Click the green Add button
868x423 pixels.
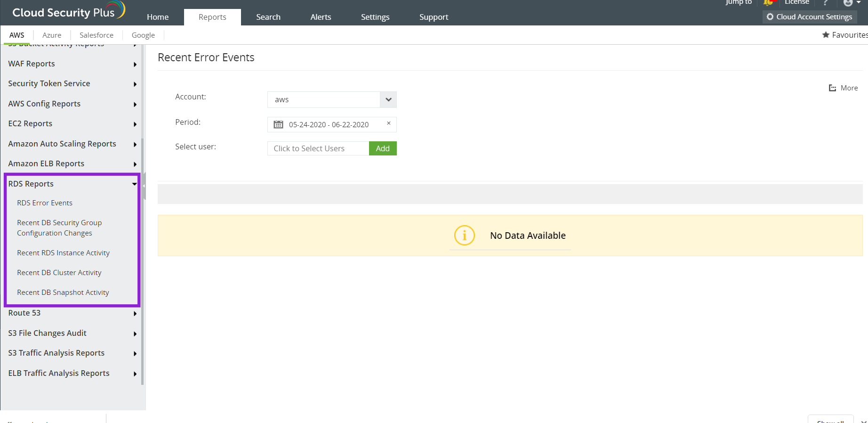[383, 148]
